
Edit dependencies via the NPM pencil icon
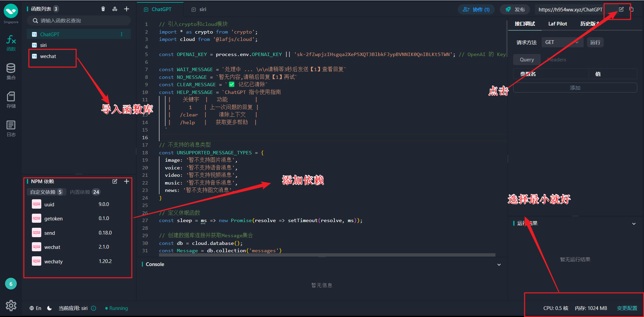coord(115,181)
